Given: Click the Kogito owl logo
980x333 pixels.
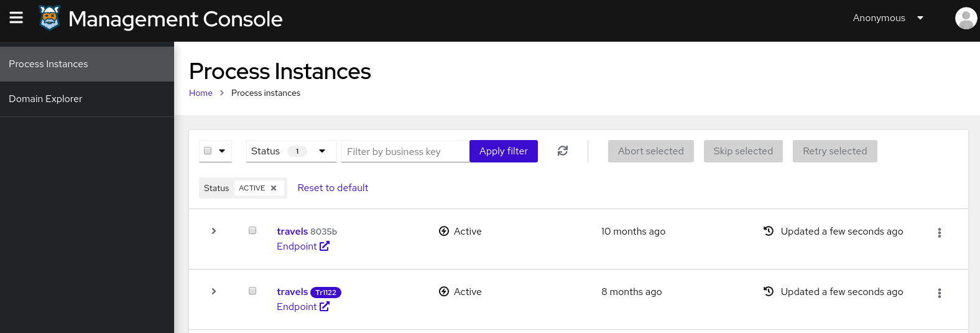Looking at the screenshot, I should 50,18.
